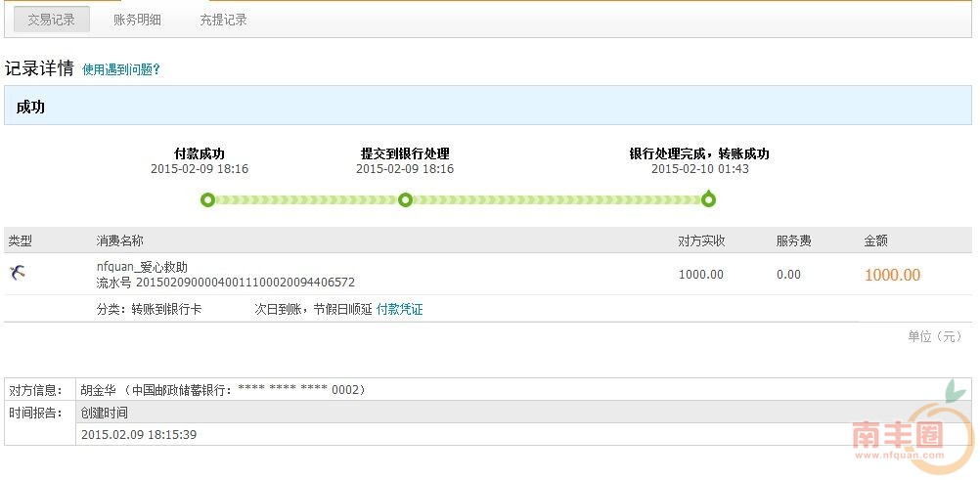980x480 pixels.
Task: Click the bird icon in the type column
Action: (17, 273)
